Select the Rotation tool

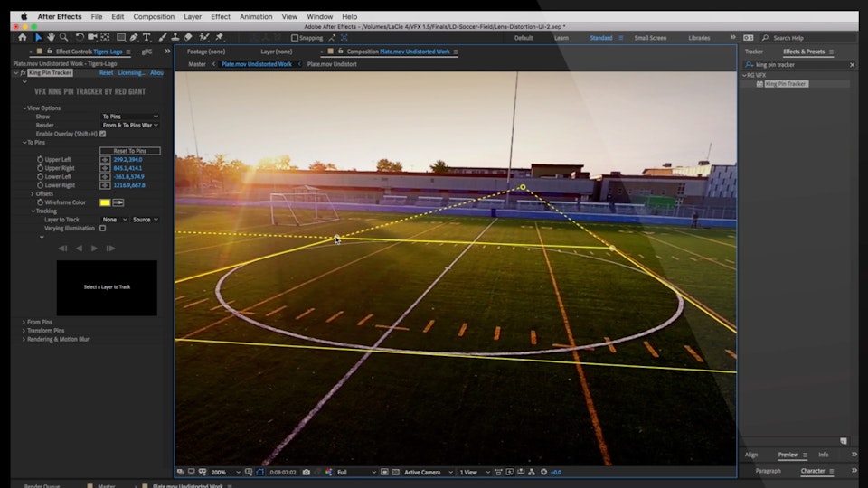click(80, 37)
